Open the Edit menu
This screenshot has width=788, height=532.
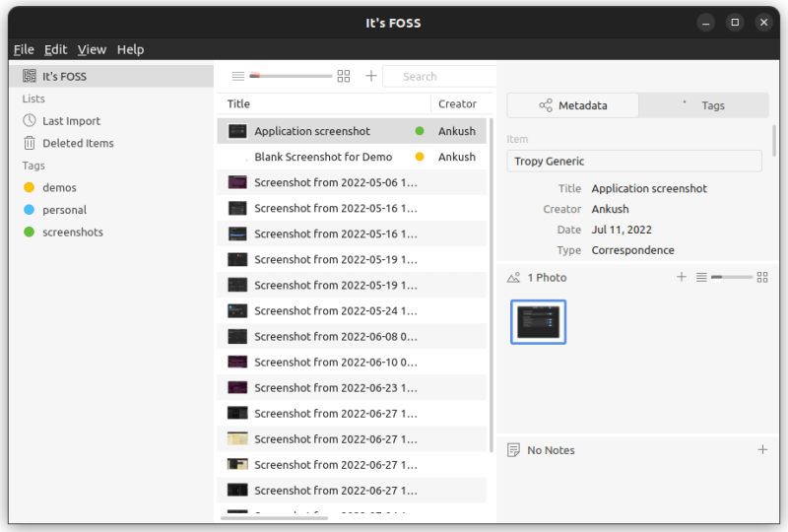pyautogui.click(x=55, y=49)
